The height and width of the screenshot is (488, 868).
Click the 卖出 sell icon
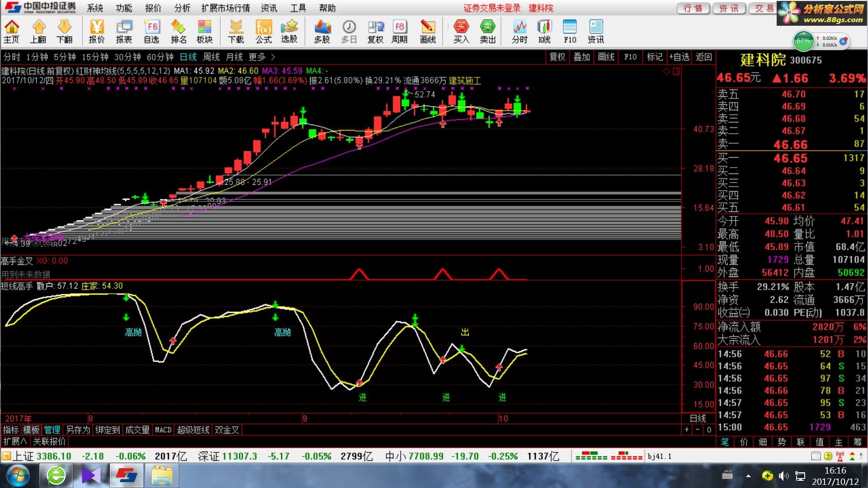click(488, 32)
